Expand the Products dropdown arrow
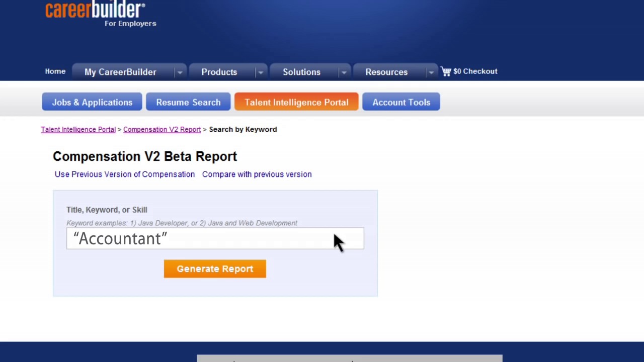644x362 pixels. pyautogui.click(x=261, y=72)
